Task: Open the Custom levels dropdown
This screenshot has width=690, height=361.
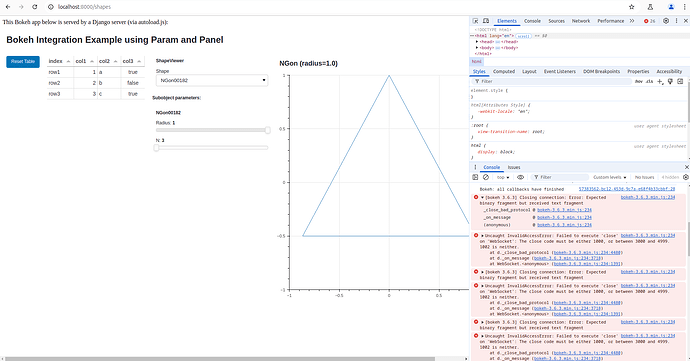Action: (609, 177)
